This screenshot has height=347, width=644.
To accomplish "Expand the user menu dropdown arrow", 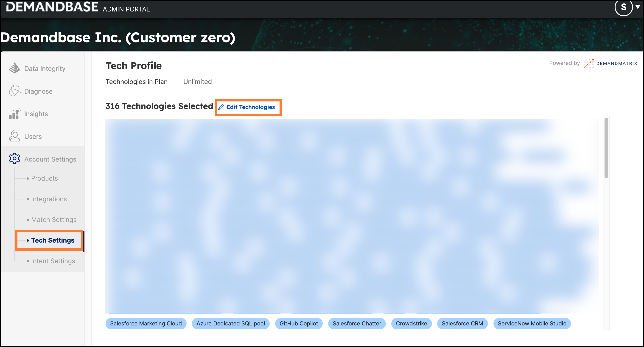I will [638, 7].
